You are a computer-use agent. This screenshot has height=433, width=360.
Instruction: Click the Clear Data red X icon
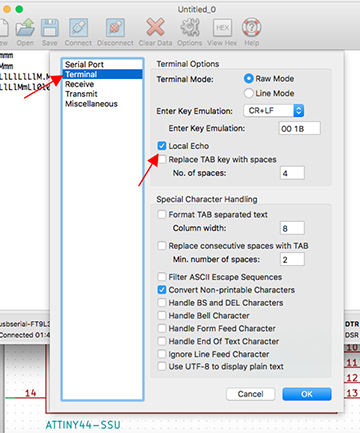[x=155, y=27]
